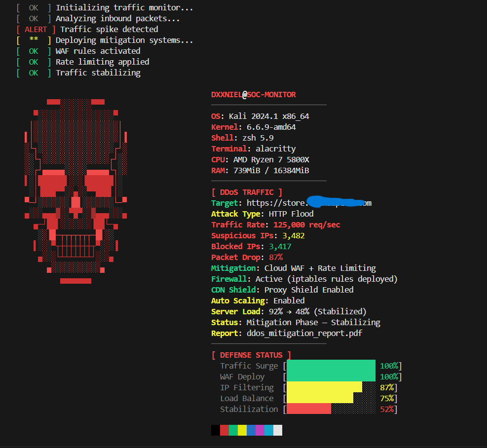Click the red ALERT status indicator
487x448 pixels.
tap(35, 29)
